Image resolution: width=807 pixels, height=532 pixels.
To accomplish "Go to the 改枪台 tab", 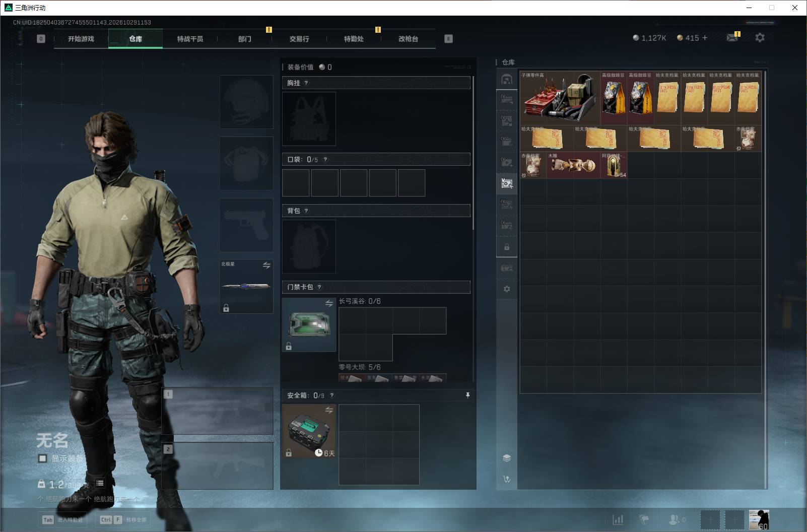I will click(x=408, y=39).
